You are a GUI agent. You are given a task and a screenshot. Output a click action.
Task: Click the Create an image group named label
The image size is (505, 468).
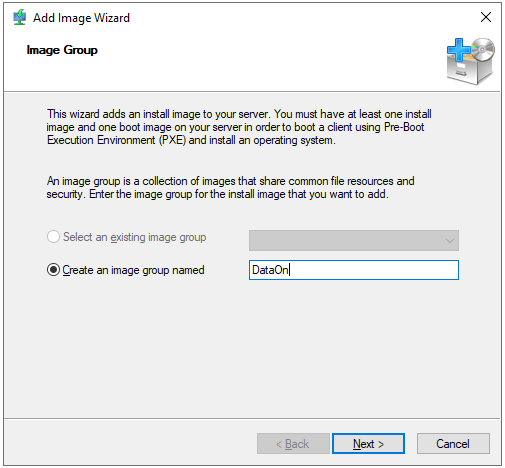pos(133,270)
